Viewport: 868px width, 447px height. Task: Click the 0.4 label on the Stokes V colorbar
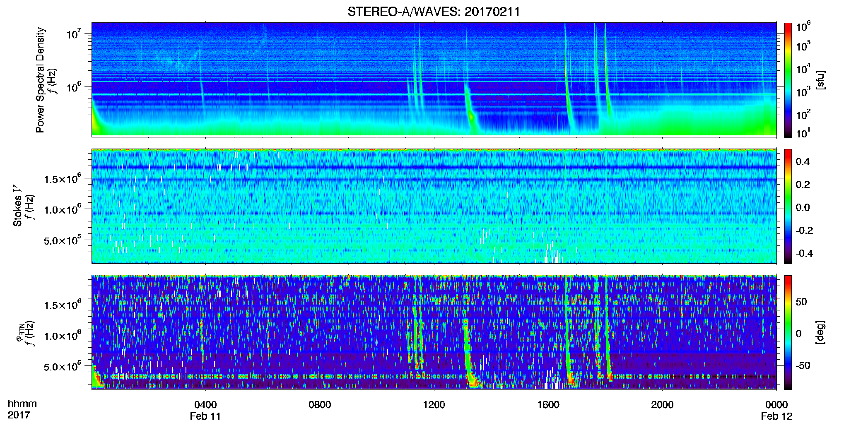click(803, 162)
